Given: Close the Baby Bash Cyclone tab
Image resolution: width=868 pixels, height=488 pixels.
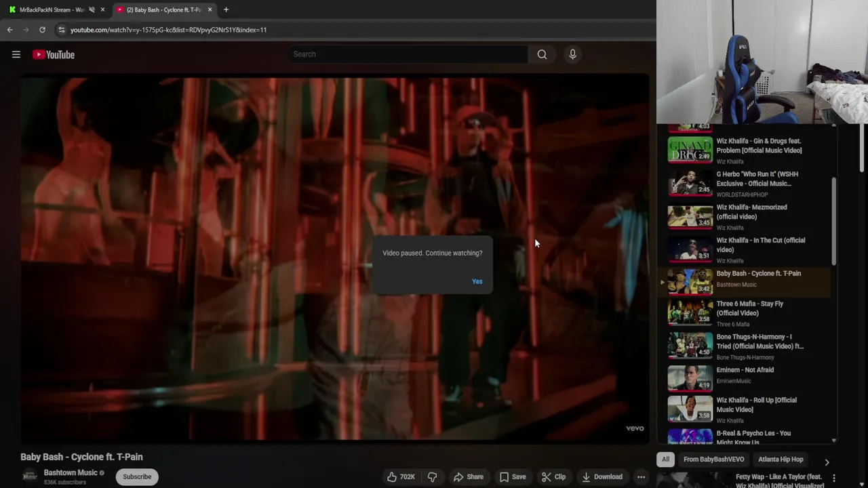Looking at the screenshot, I should 210,9.
